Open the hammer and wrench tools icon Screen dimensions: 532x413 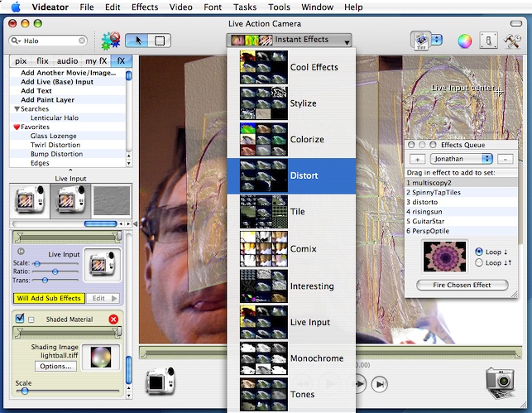coord(512,41)
